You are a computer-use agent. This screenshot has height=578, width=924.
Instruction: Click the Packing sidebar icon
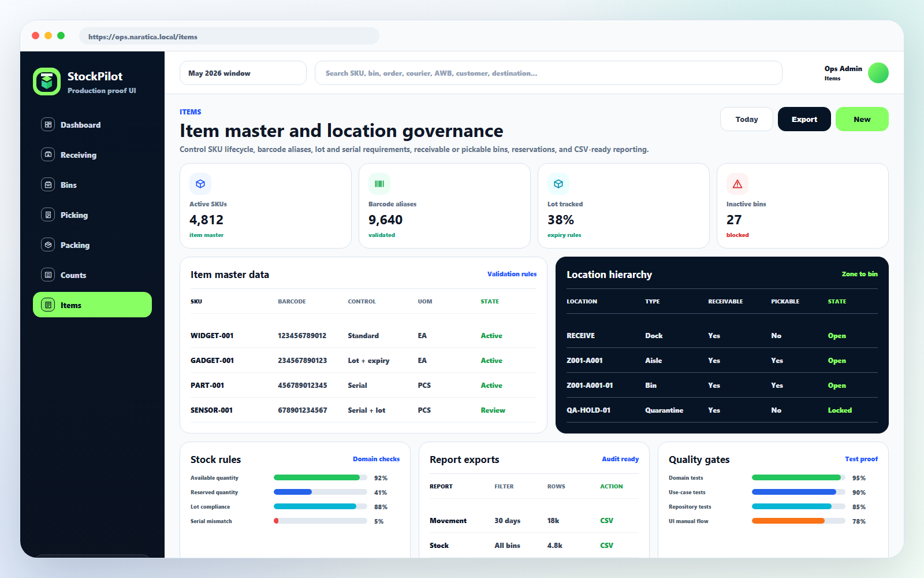pyautogui.click(x=48, y=244)
